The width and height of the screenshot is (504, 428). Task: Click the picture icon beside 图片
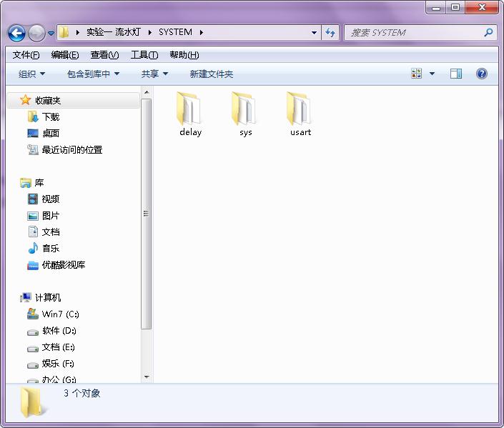click(33, 216)
